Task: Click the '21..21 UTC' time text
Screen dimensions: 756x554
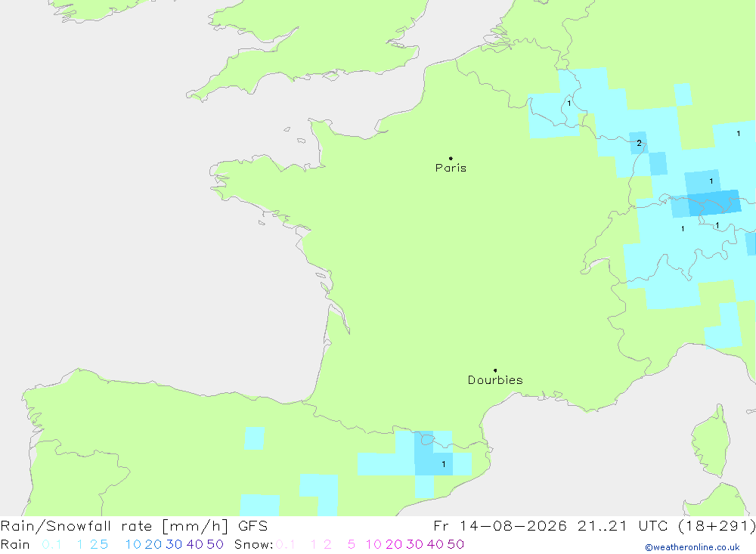Action: tap(624, 525)
